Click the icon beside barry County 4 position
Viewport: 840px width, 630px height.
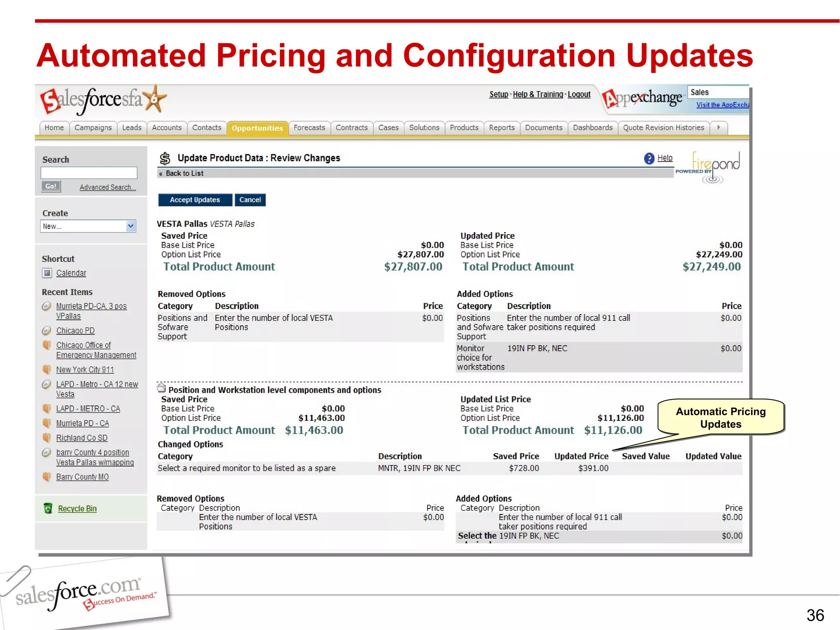pos(47,452)
